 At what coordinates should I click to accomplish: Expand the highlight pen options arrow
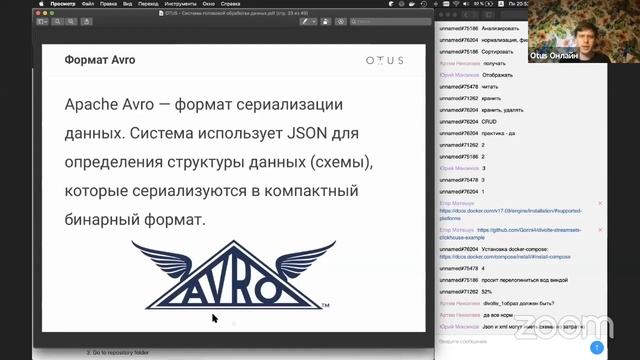coord(314,22)
